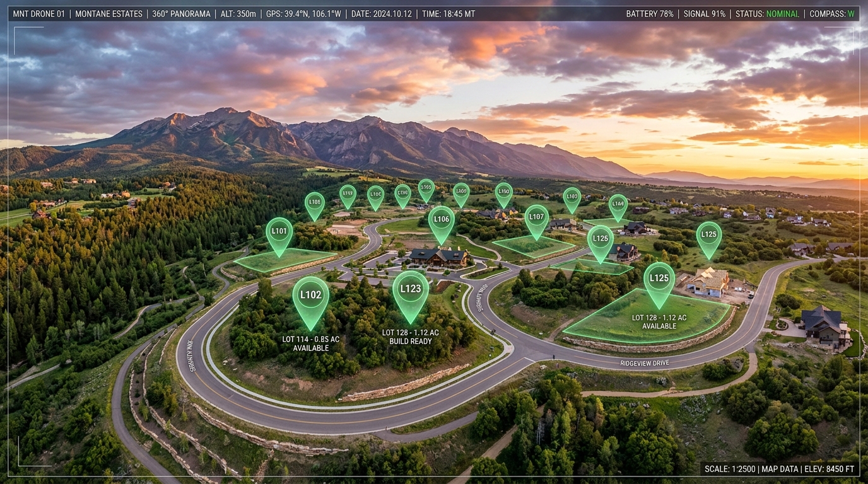Click the STATUS: NOMINAL indicator
Viewport: 868px width, 484px height.
(x=767, y=14)
